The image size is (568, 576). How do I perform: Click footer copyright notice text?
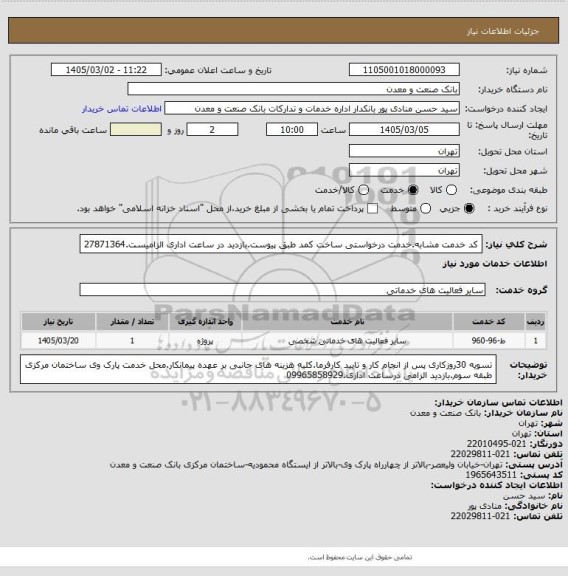[360, 557]
